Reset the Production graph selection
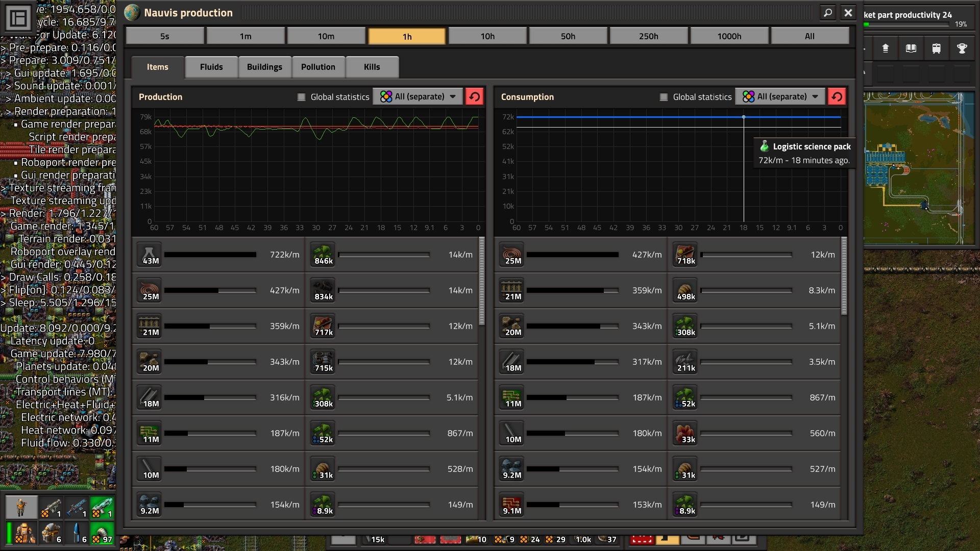 475,96
